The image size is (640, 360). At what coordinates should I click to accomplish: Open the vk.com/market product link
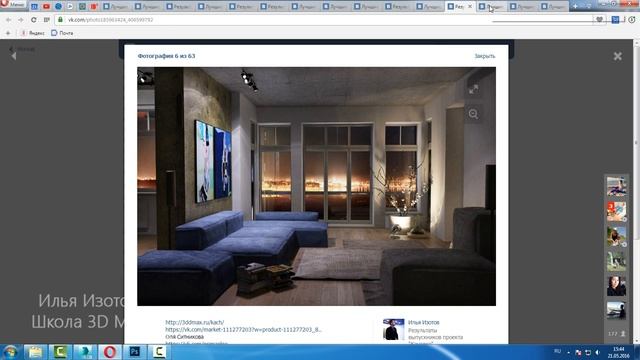(243, 329)
